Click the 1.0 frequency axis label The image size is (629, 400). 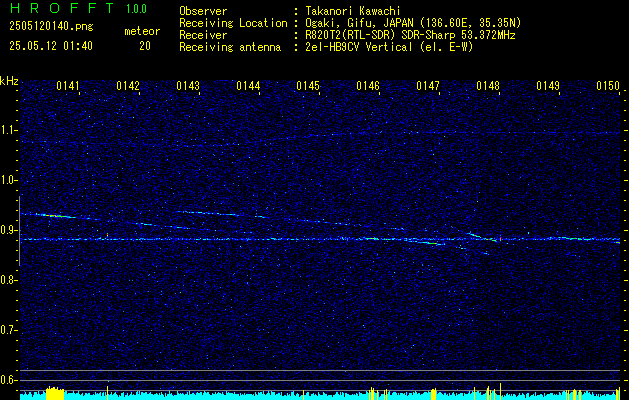9,181
